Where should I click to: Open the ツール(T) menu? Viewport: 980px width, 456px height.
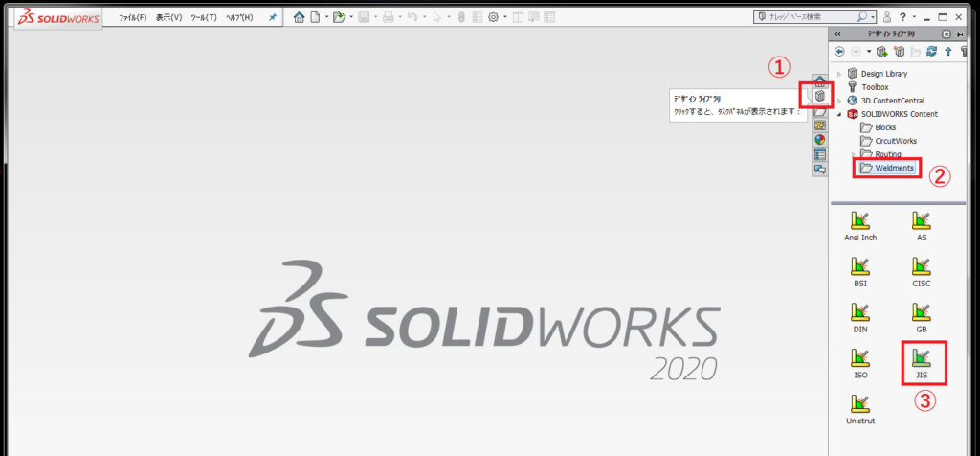click(x=203, y=17)
